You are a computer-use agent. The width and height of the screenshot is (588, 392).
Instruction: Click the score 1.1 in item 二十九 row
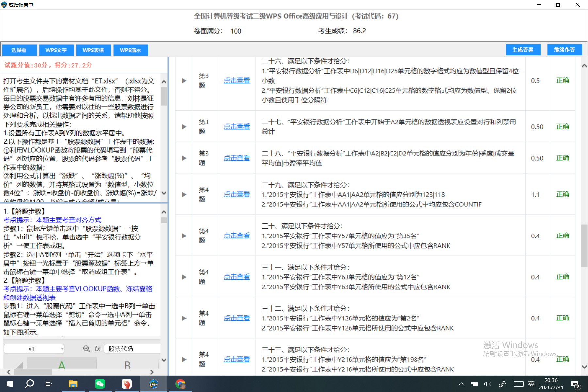pos(535,195)
